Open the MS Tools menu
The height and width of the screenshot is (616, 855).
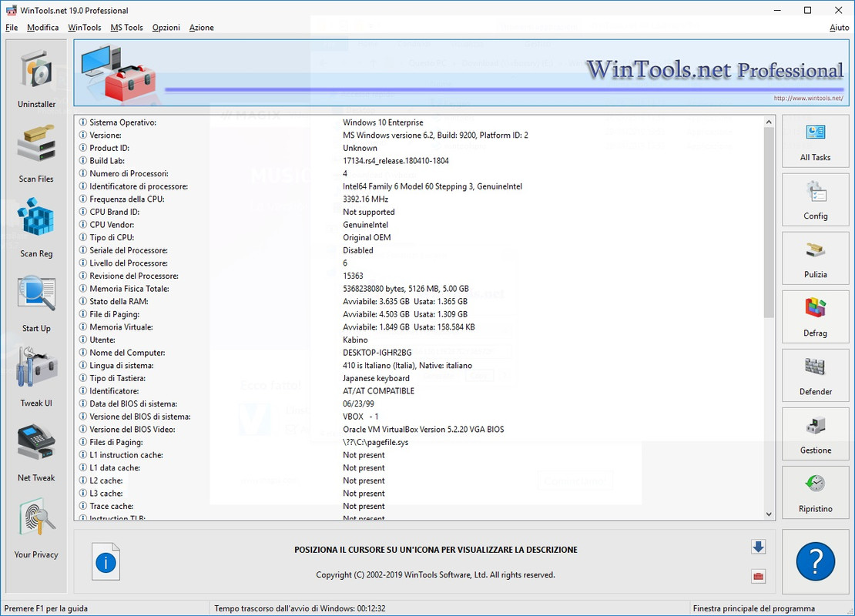click(x=126, y=27)
